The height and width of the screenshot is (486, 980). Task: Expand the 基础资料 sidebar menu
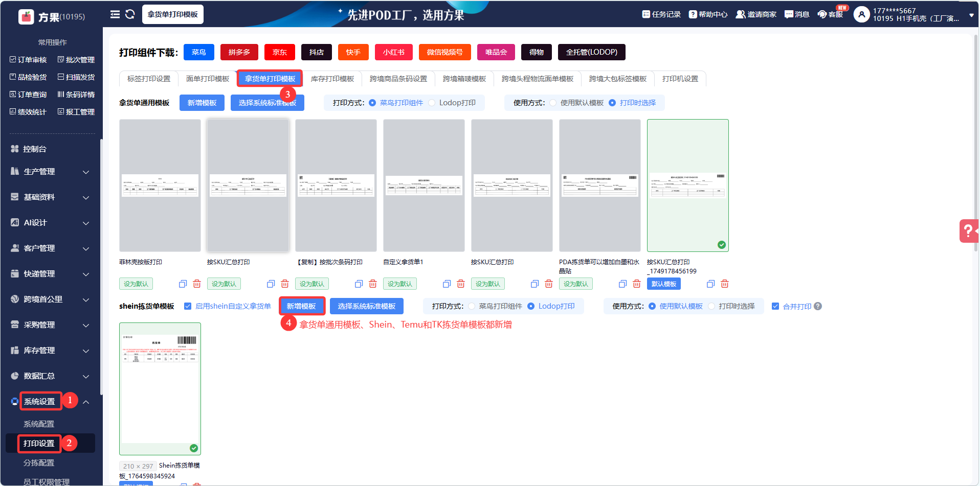(50, 197)
